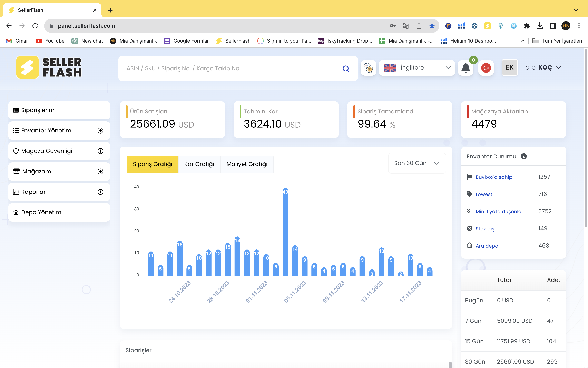588x368 pixels.
Task: Open Chrome three-dot menu
Action: click(x=579, y=26)
